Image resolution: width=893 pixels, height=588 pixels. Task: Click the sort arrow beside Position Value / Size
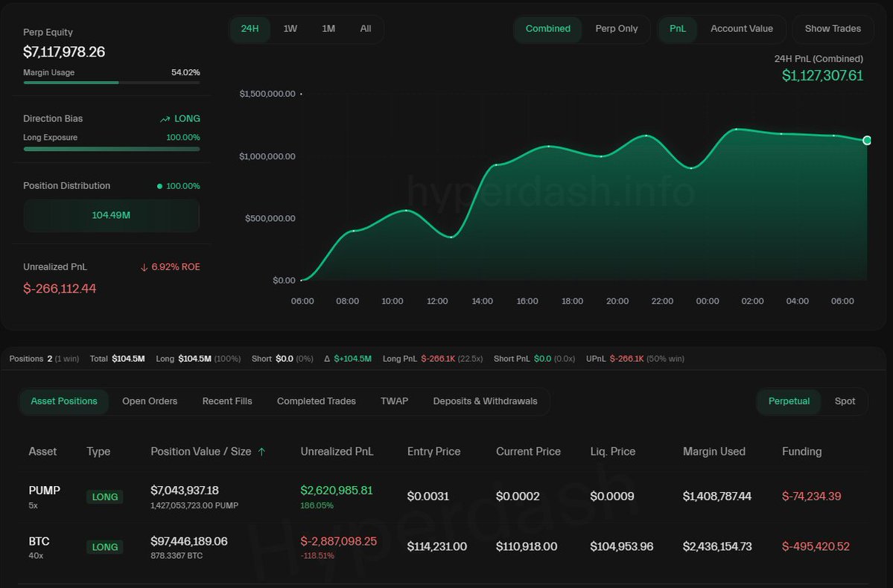coord(262,452)
